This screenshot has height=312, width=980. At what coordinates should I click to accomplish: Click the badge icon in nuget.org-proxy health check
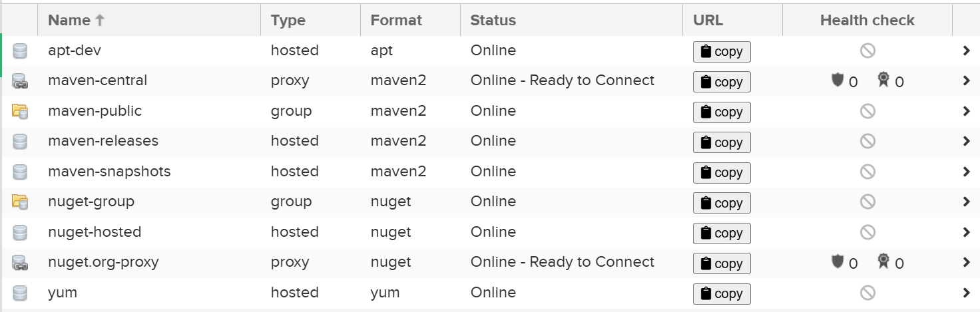(883, 262)
